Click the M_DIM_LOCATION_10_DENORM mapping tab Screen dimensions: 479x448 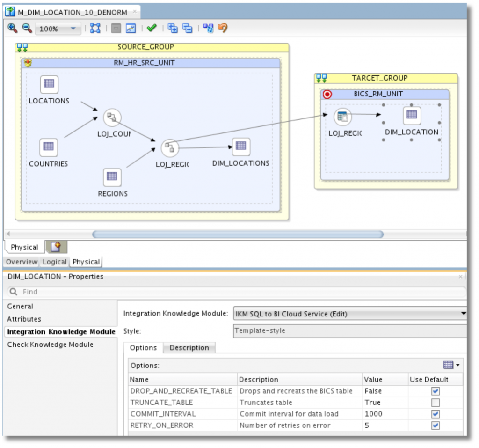pyautogui.click(x=73, y=12)
